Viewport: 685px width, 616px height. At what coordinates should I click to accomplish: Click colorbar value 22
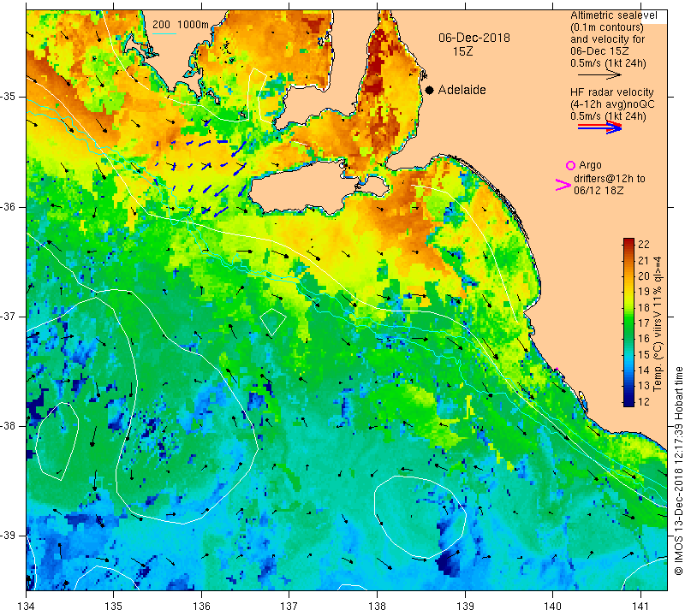644,244
